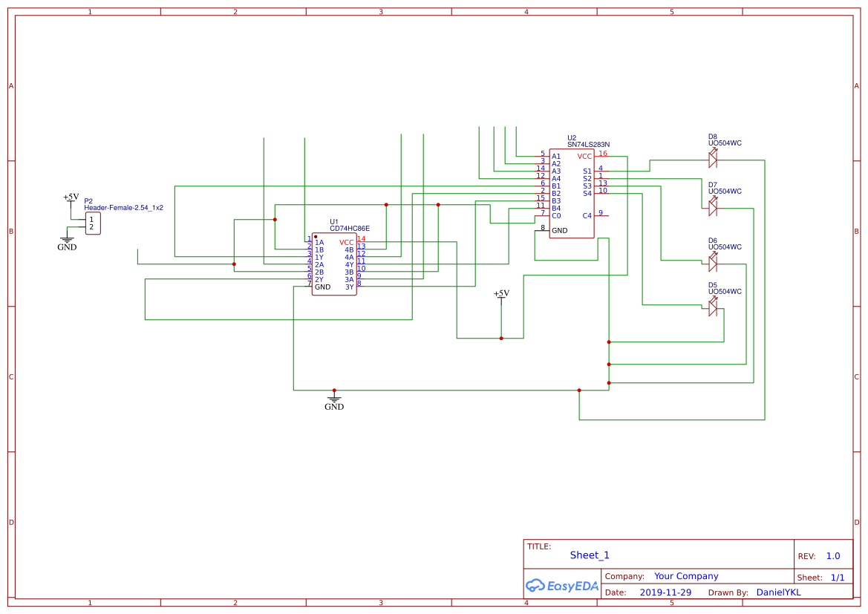Click the REV value 1.0 field
This screenshot has height=614, width=868.
point(833,555)
